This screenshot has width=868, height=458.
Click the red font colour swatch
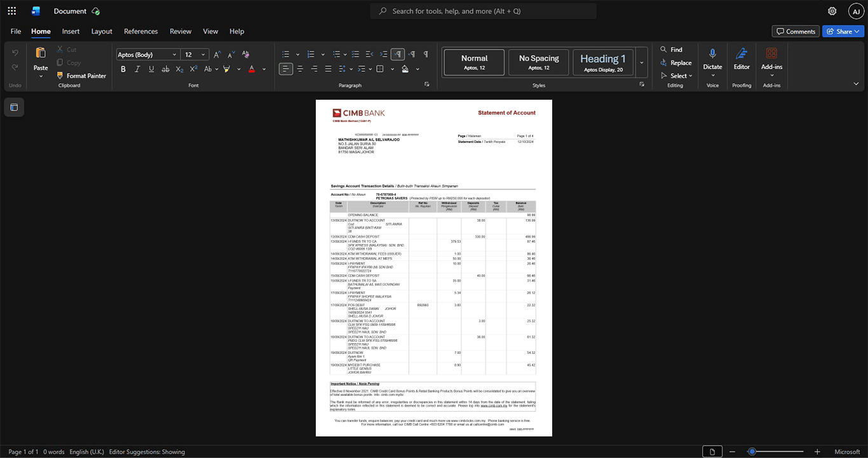click(x=252, y=69)
